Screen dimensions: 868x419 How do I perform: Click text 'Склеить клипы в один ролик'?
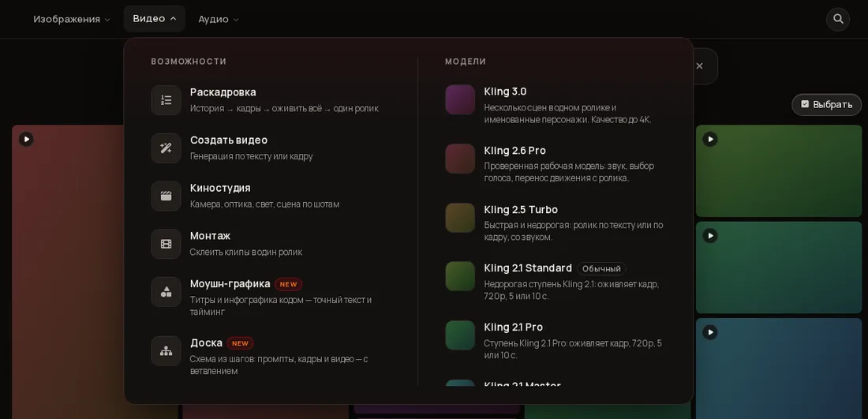pyautogui.click(x=245, y=252)
